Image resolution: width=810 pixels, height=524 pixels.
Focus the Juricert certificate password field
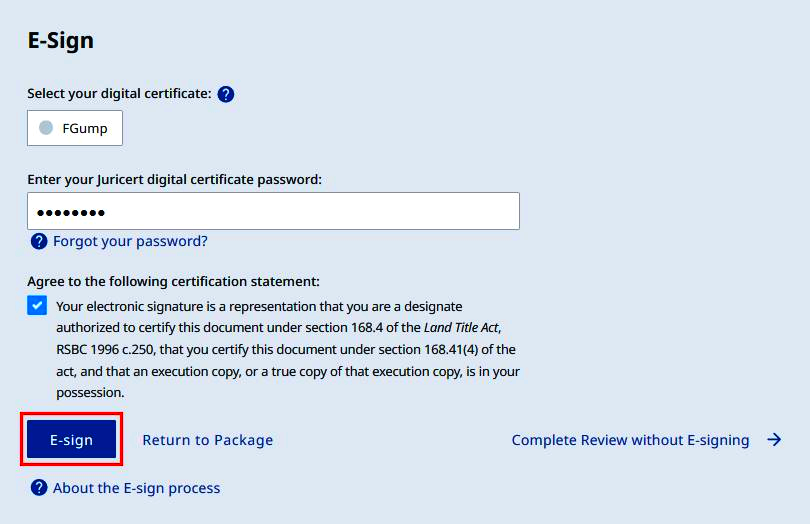[x=273, y=211]
